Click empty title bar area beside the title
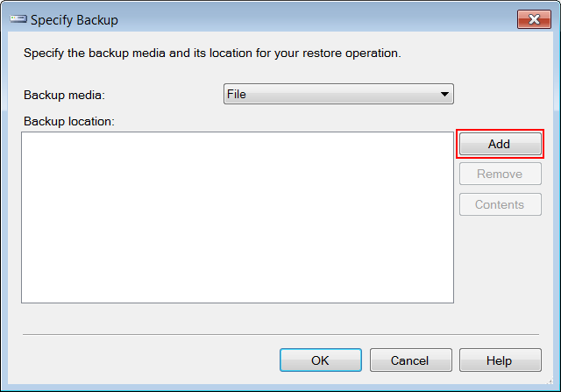 tap(315, 19)
